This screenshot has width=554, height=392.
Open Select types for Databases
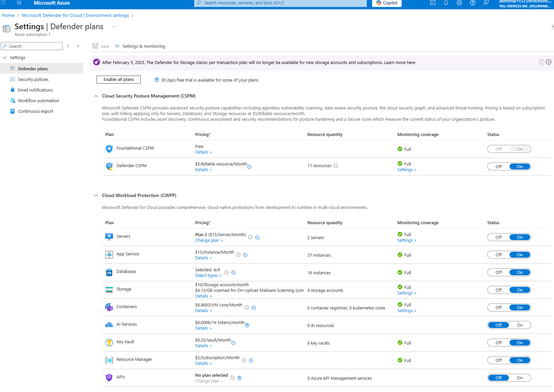(x=208, y=276)
